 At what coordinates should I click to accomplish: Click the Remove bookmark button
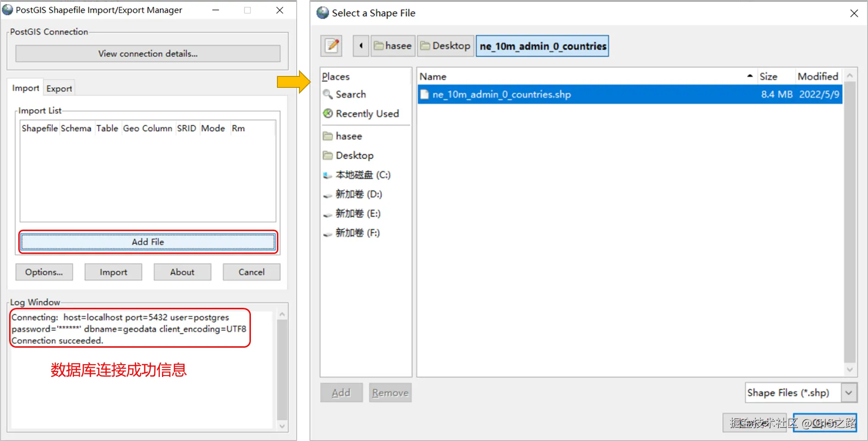point(390,393)
